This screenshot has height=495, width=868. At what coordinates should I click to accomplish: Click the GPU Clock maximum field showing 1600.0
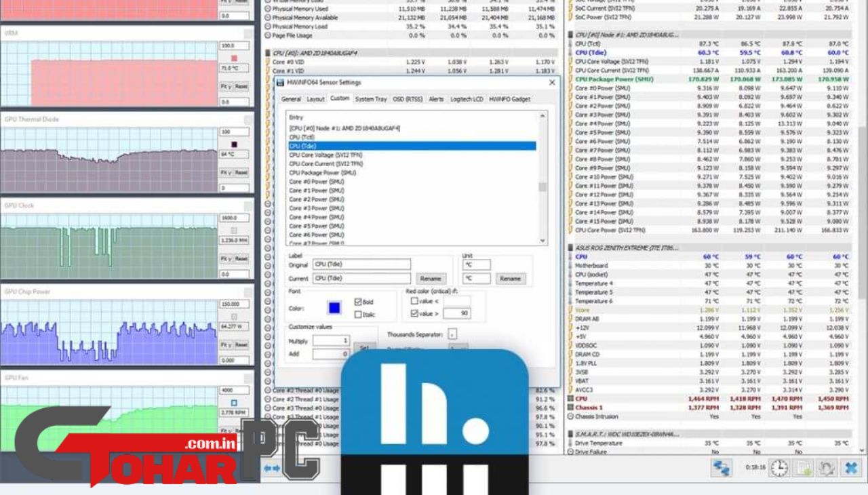pyautogui.click(x=235, y=218)
